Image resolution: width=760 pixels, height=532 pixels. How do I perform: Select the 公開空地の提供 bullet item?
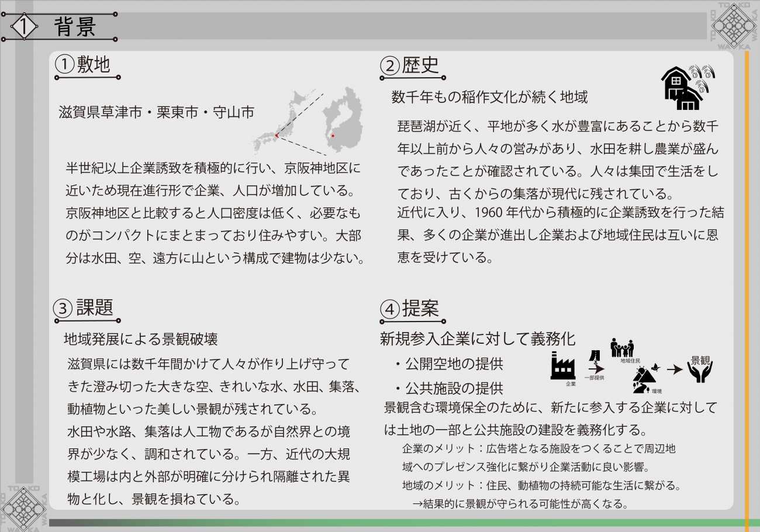click(x=448, y=364)
